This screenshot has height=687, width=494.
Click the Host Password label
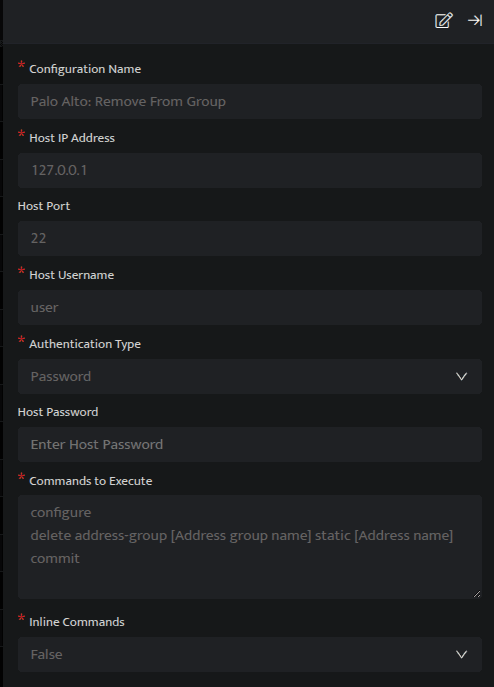point(58,412)
